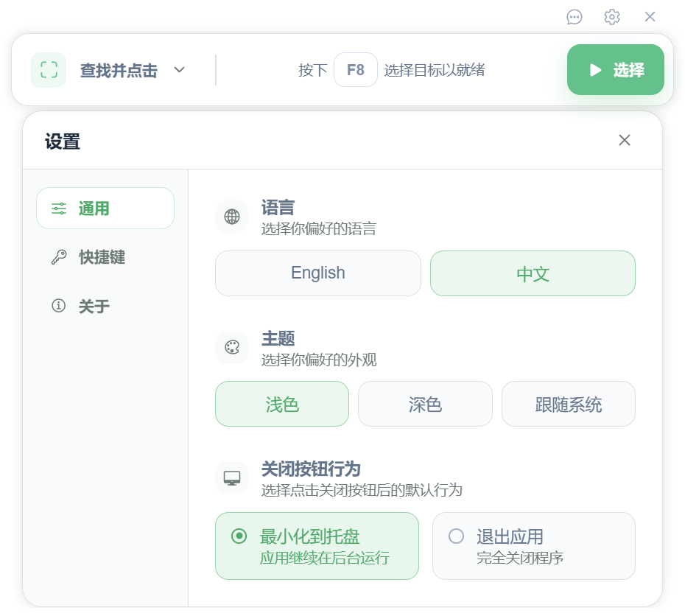This screenshot has width=685, height=616.
Task: Click the palette icon next to 主题
Action: 232,348
